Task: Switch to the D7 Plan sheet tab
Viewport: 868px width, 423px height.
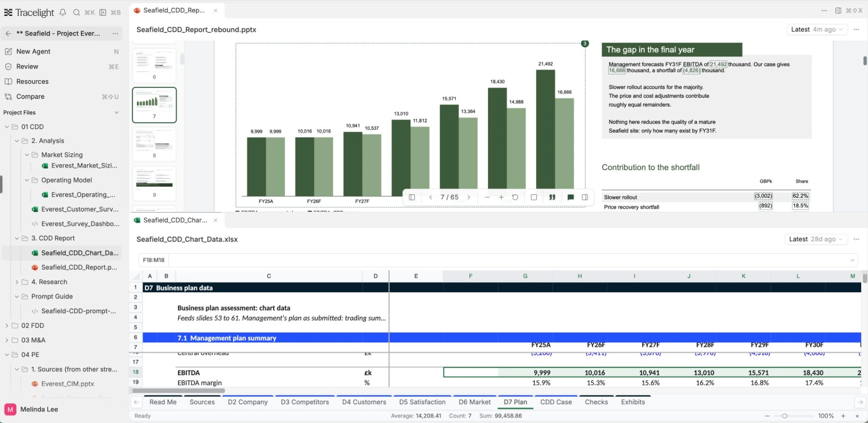Action: [515, 402]
